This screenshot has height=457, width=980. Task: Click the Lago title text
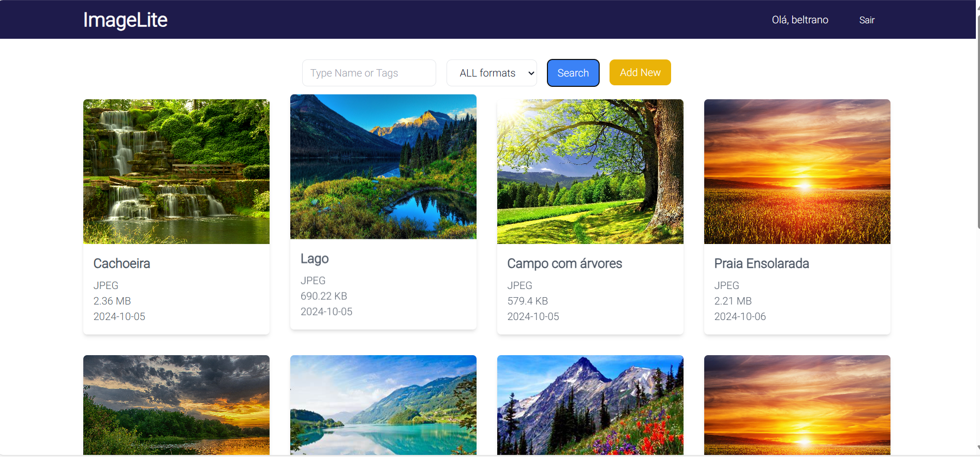[315, 259]
